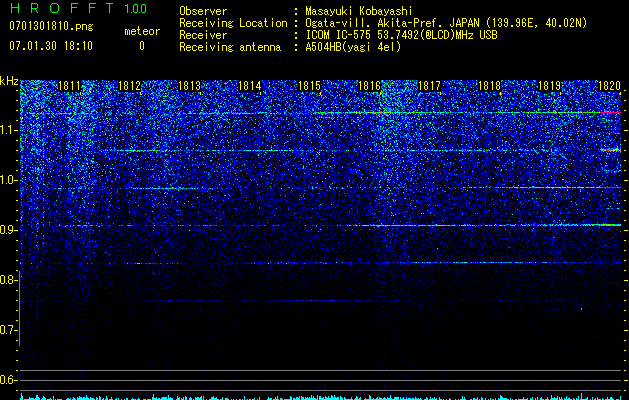The width and height of the screenshot is (629, 400).
Task: Click the date stamp 07.01.30 18:10
Action: coord(51,46)
